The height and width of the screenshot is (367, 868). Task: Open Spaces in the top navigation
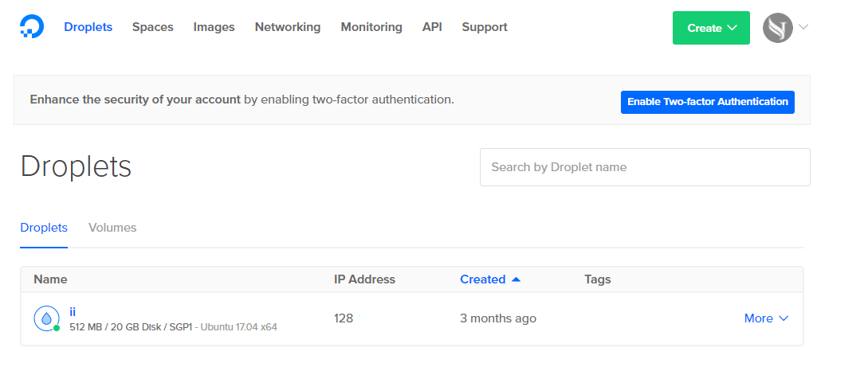153,27
